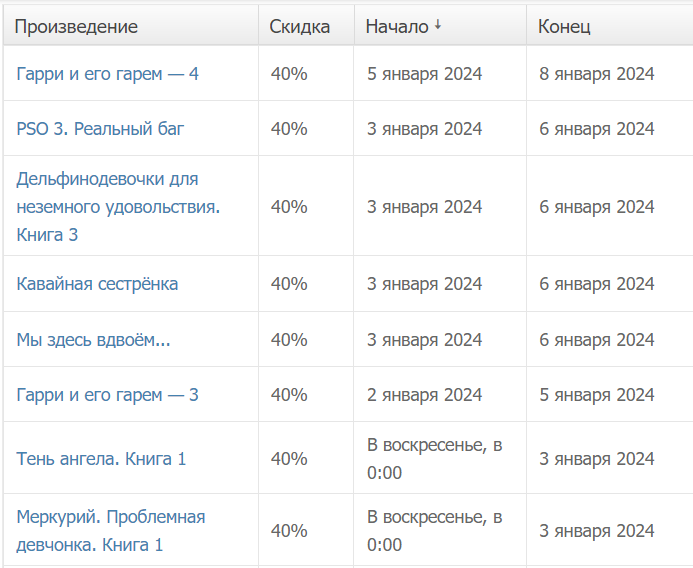The width and height of the screenshot is (693, 568).
Task: Open Меркурий. Проблемная девчонка. Книга 1
Action: 110,531
